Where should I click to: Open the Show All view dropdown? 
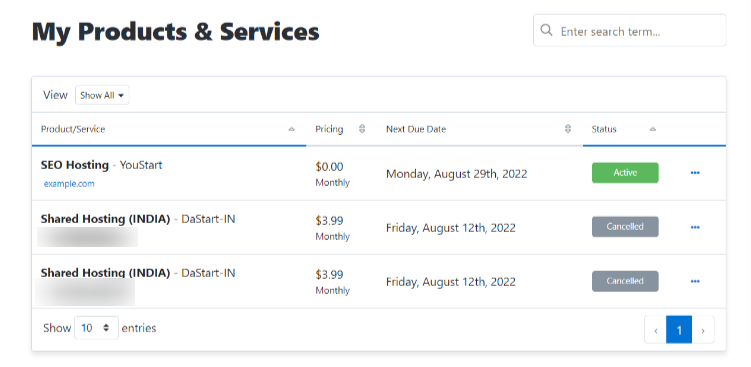pyautogui.click(x=102, y=95)
